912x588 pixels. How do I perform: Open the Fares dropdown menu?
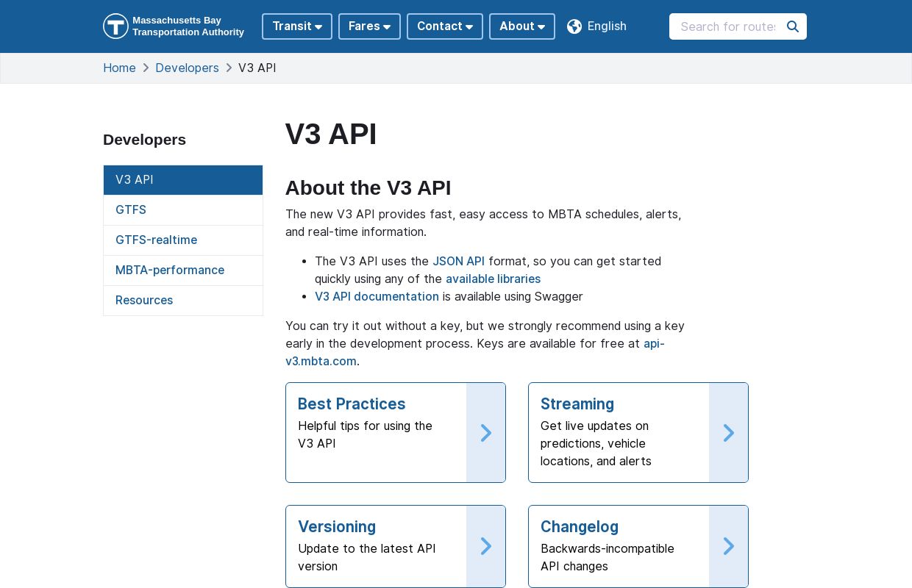(x=369, y=26)
